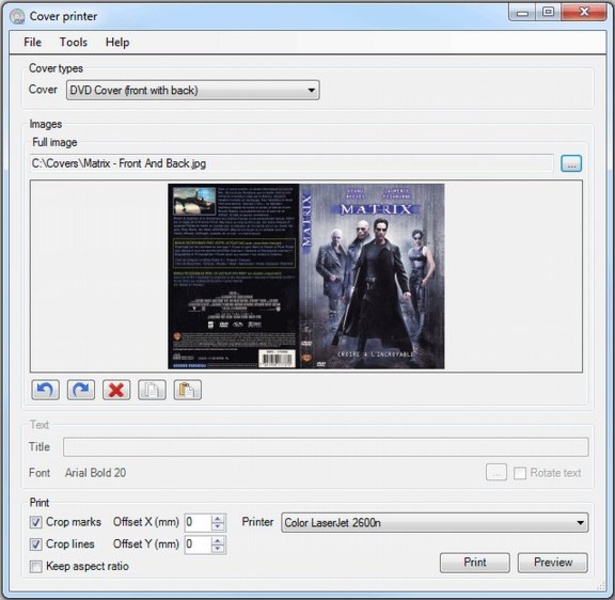Enable Keep aspect ratio checkbox
This screenshot has width=615, height=600.
click(x=36, y=566)
